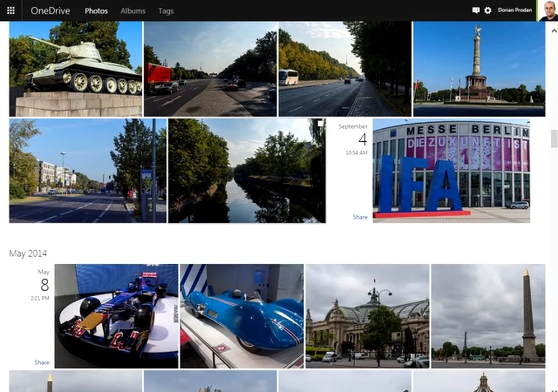Click the May 2014 section heading

click(28, 253)
